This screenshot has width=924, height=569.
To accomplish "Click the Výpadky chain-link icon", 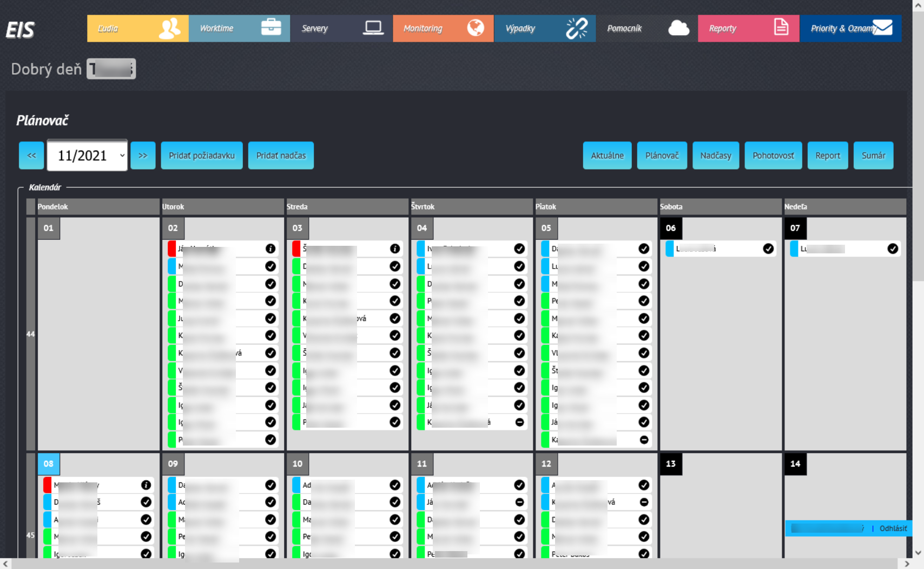I will [x=575, y=28].
